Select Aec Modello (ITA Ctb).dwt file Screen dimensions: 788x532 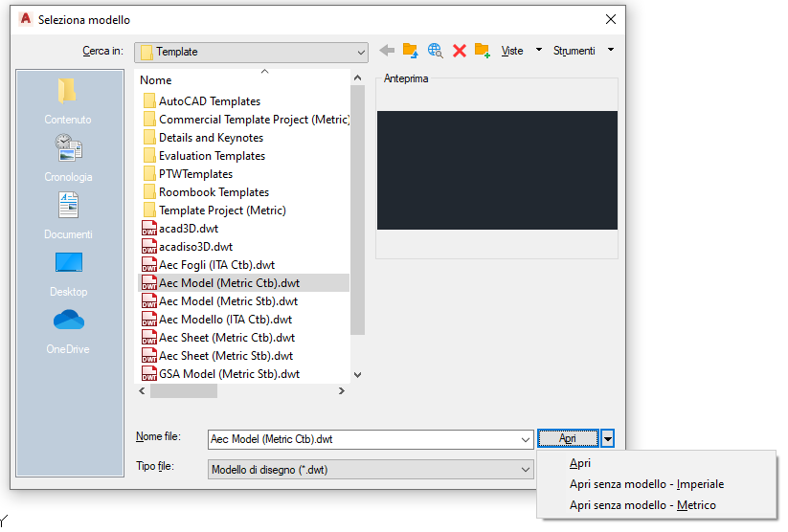tap(217, 319)
